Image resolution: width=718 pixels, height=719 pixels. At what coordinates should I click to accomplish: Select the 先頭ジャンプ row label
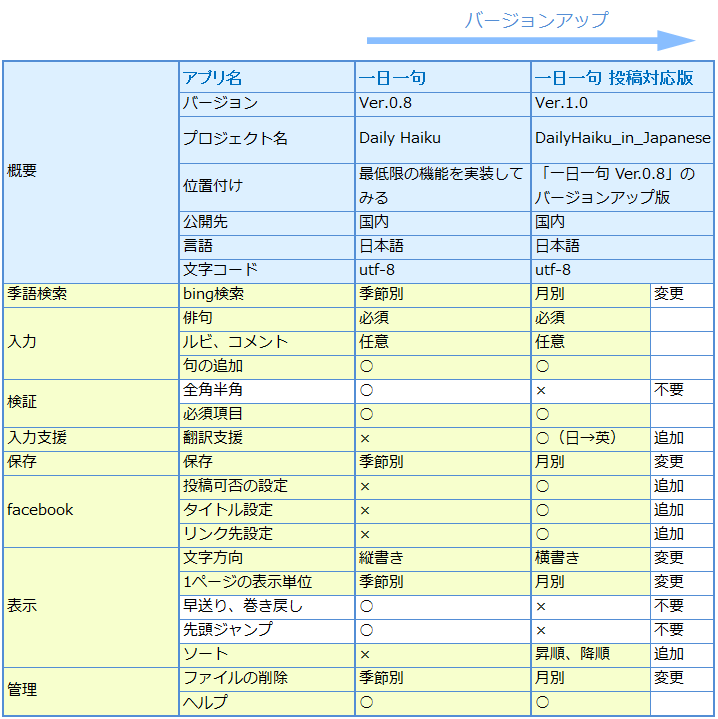pyautogui.click(x=266, y=631)
